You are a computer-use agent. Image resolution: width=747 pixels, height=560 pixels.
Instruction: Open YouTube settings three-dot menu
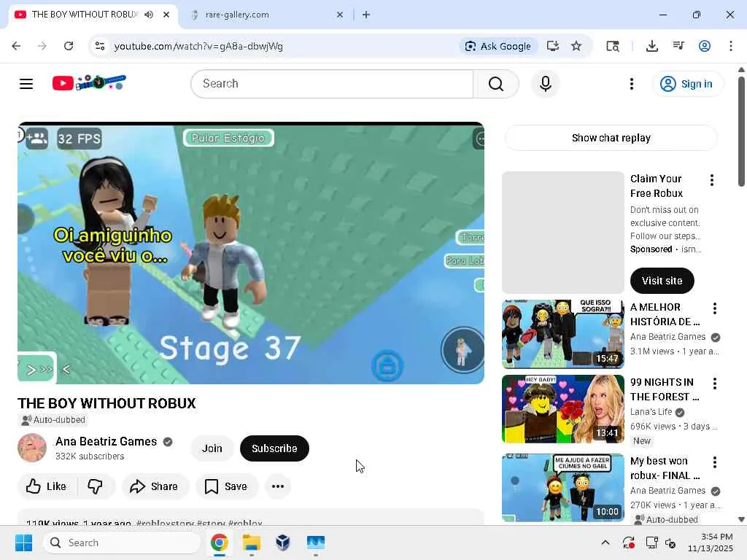pyautogui.click(x=631, y=84)
